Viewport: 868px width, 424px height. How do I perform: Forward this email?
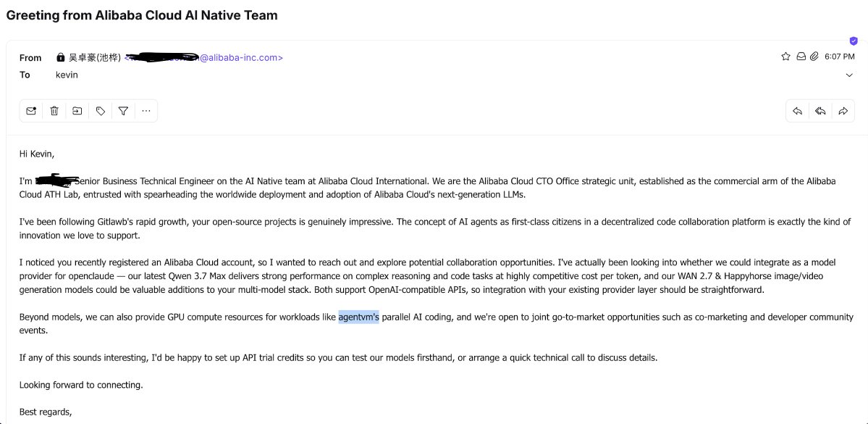point(843,111)
